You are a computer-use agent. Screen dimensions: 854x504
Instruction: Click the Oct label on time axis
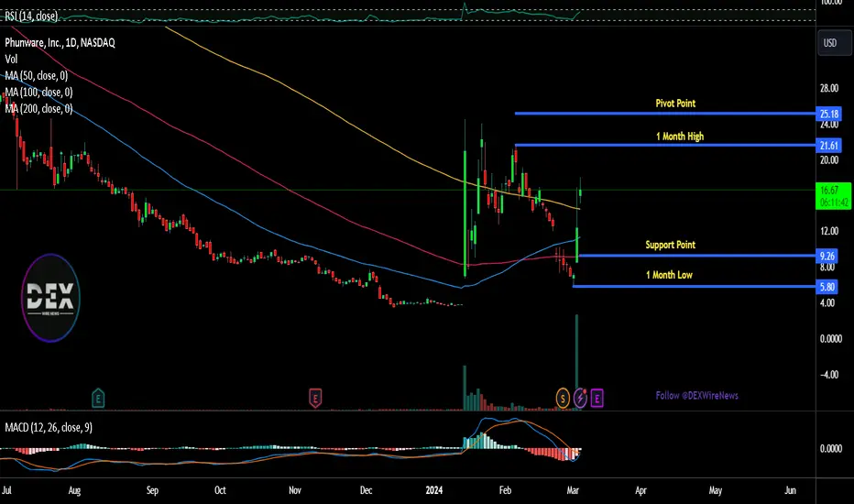click(x=220, y=490)
